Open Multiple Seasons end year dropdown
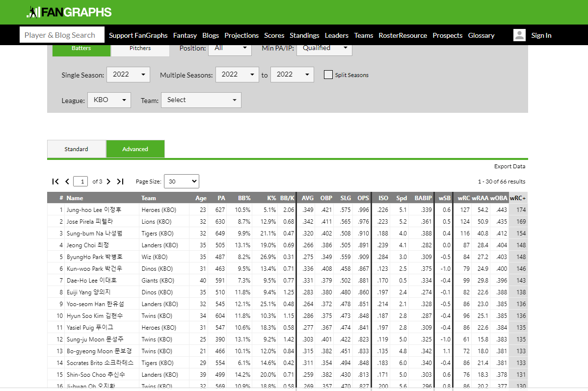 click(292, 75)
